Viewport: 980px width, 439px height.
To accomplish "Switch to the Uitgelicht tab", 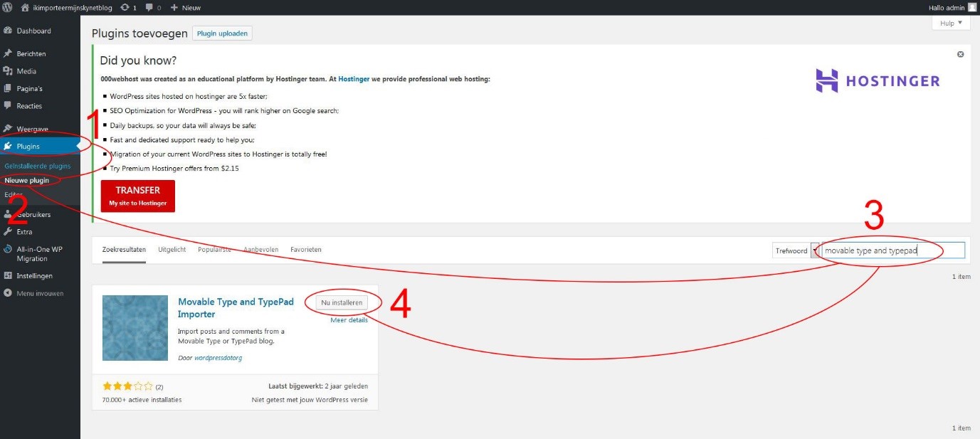I will tap(172, 250).
